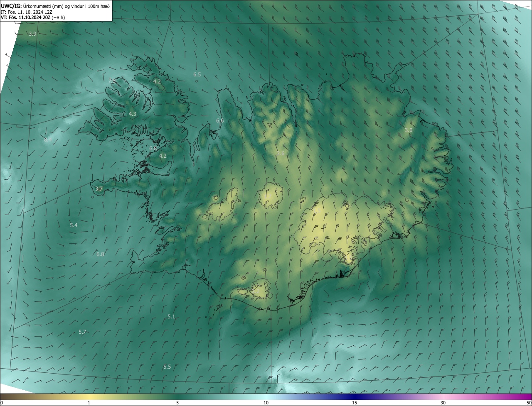Screen dimensions: 532x406
Task: Click the 4.2 label left of the 6.5 label
Action: tap(157, 81)
